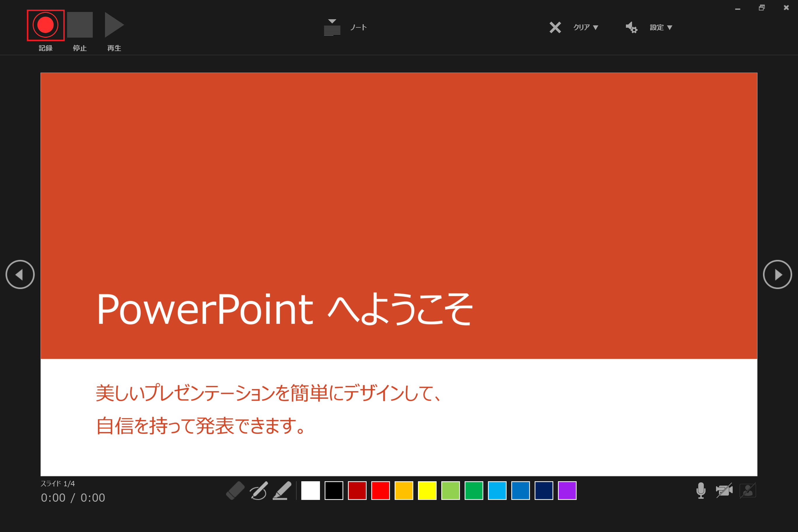Choose the purple ink color

tap(567, 491)
